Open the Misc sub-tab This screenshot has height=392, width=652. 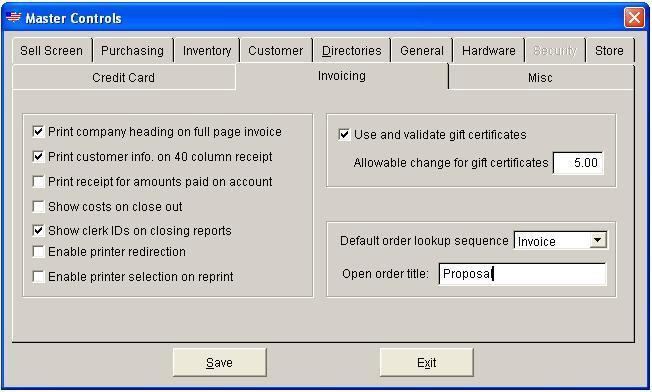541,77
